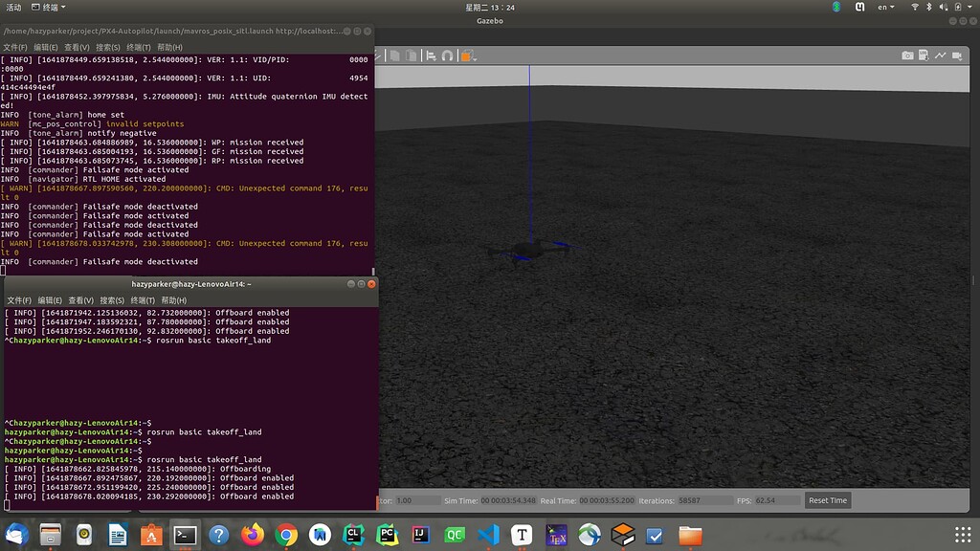Click the paste icon in Gazebo toolbar
The height and width of the screenshot is (551, 980).
(409, 55)
